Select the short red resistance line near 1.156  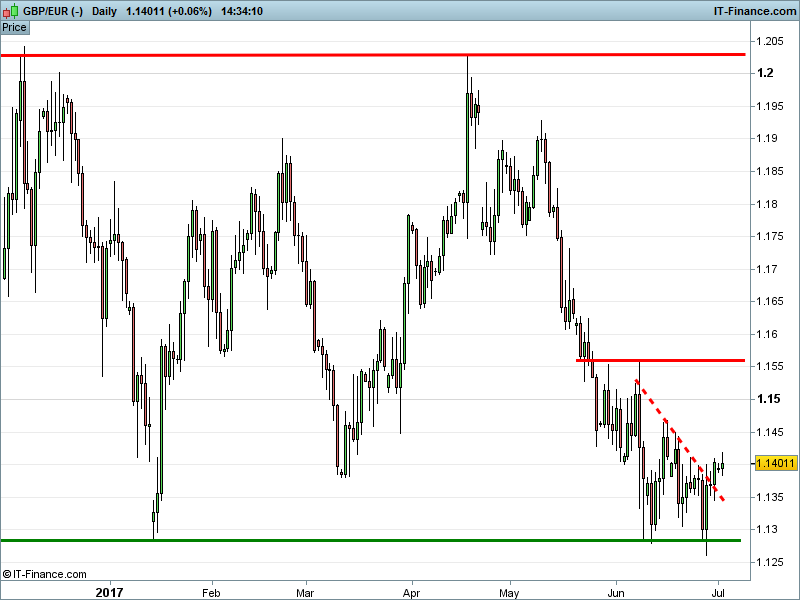pos(661,360)
